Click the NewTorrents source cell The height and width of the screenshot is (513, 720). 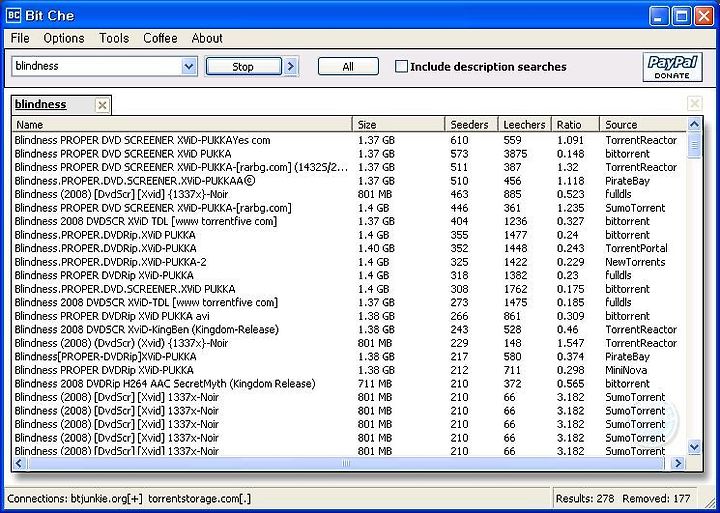pos(635,262)
